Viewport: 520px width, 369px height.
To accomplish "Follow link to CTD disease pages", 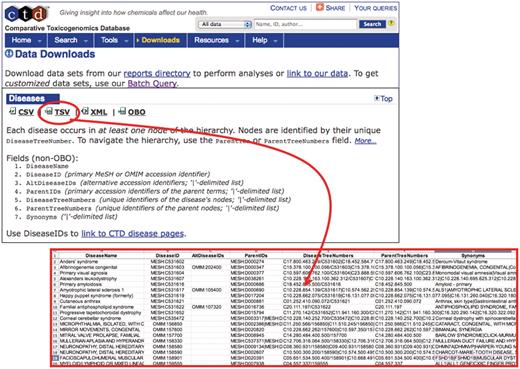I will 132,233.
